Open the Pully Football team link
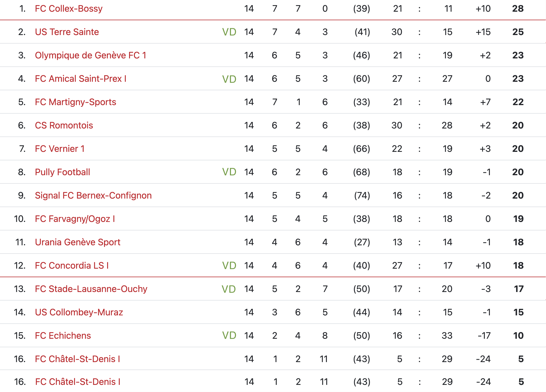 pyautogui.click(x=63, y=172)
